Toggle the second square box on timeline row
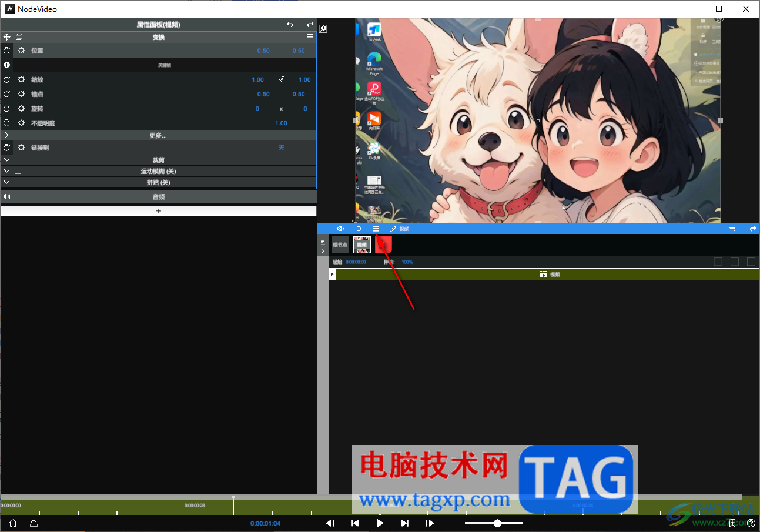760x532 pixels. point(735,262)
